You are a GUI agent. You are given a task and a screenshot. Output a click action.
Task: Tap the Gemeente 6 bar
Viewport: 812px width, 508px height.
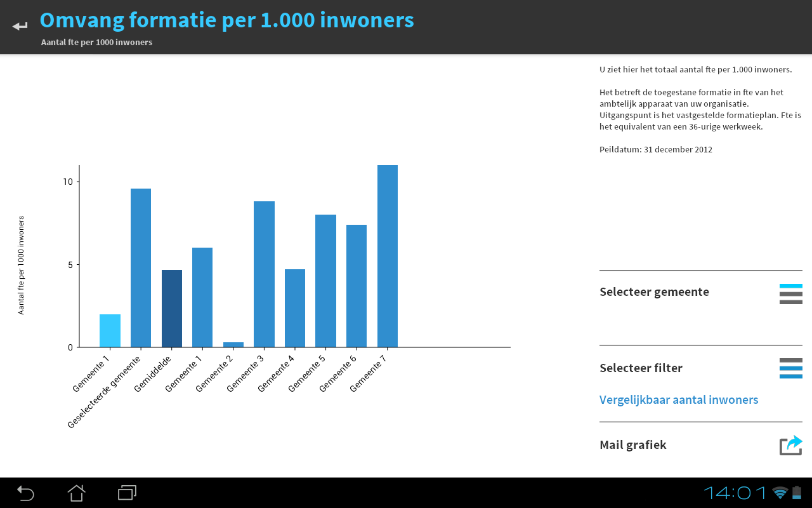357,286
